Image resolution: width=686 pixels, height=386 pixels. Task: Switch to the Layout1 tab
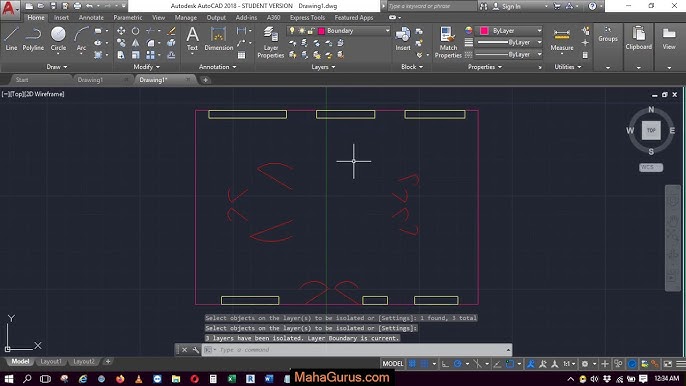pos(51,361)
